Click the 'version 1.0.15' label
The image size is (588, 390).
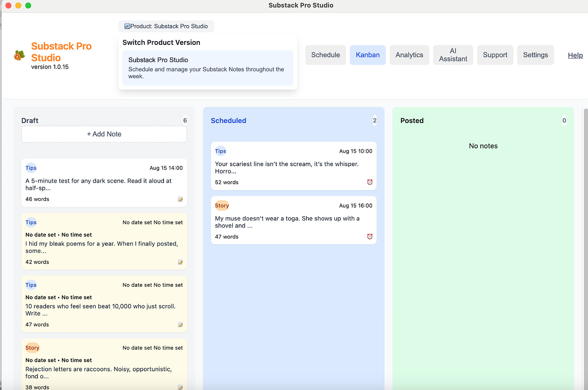click(50, 67)
